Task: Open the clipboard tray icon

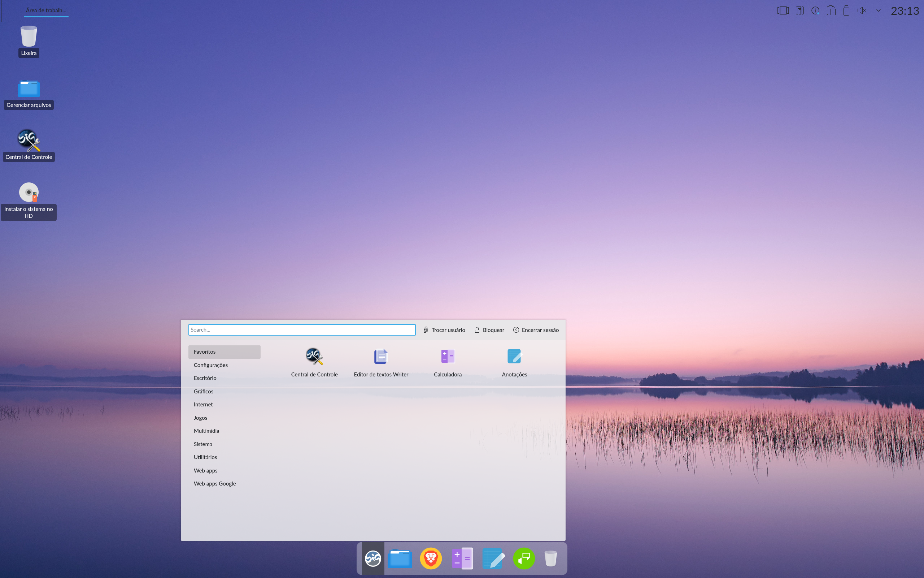Action: tap(831, 11)
